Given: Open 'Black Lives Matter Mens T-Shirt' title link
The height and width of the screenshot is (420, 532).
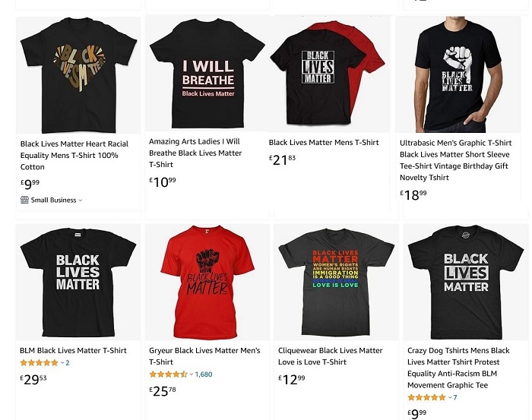Looking at the screenshot, I should pos(324,142).
